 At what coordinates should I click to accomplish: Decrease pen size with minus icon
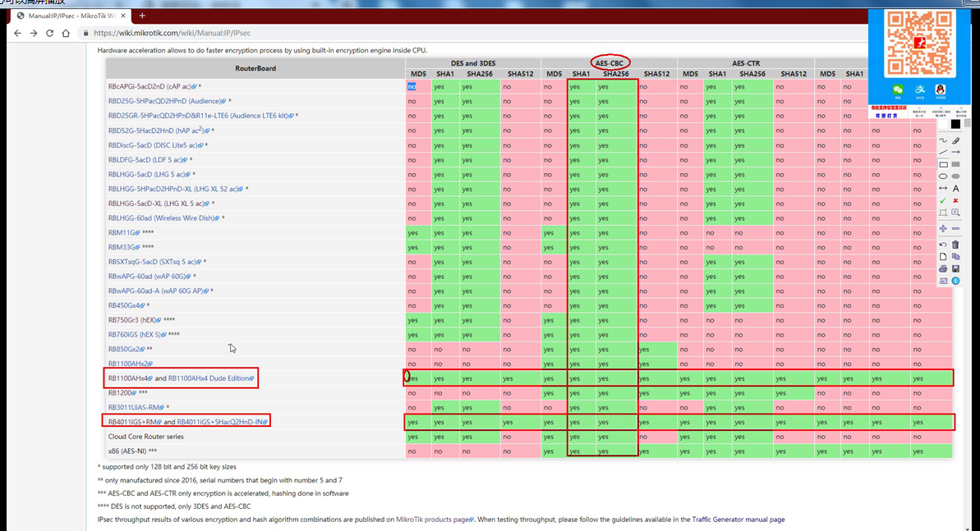(x=955, y=229)
